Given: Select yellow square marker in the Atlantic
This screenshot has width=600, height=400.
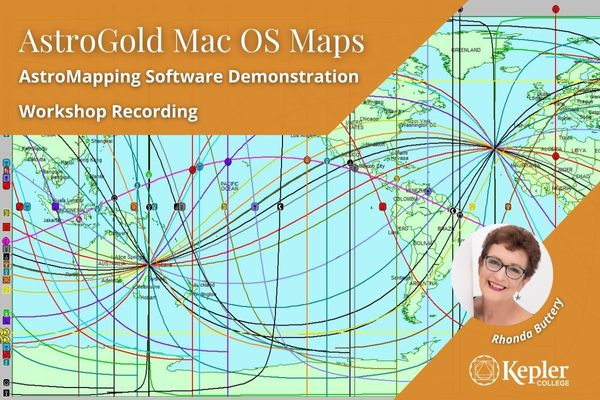Looking at the screenshot, I should pos(472,207).
